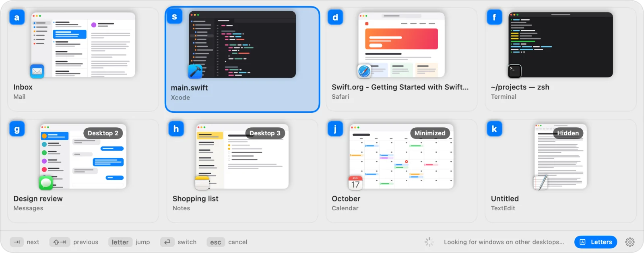Click the Messages bubble icon on Design review
The width and height of the screenshot is (644, 253).
46,183
